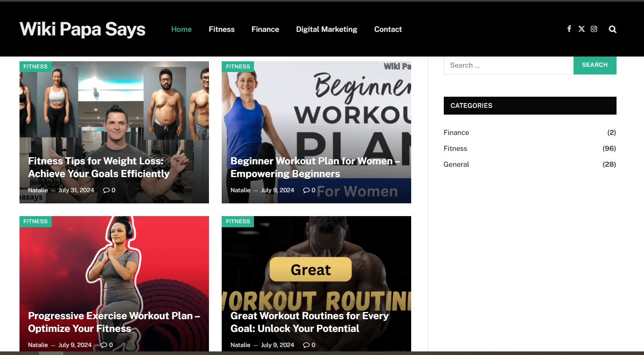The image size is (644, 355).
Task: Open the General category link in sidebar
Action: 456,164
